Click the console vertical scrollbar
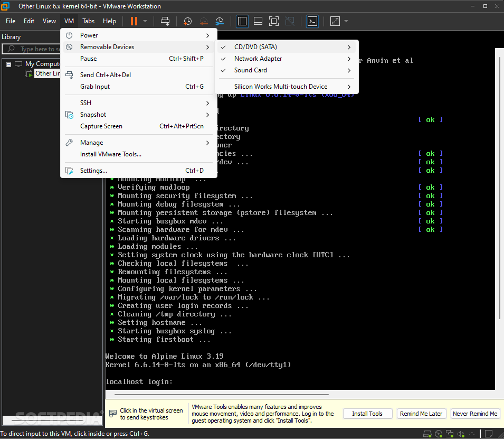Screen dimensions: 504x439 pyautogui.click(x=499, y=188)
